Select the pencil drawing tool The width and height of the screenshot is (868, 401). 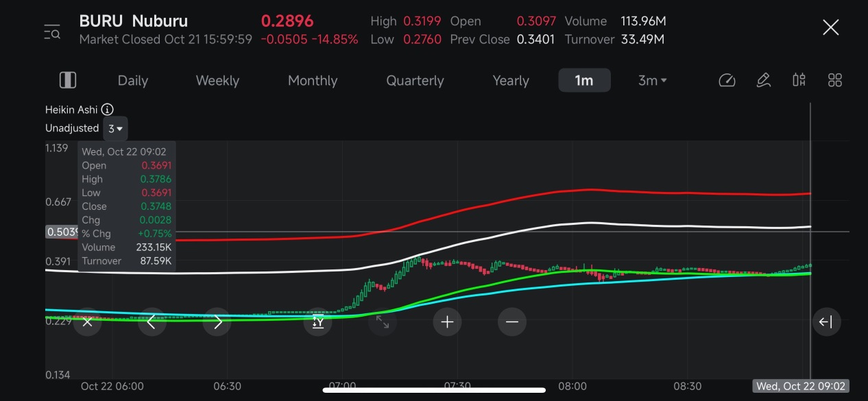tap(763, 80)
